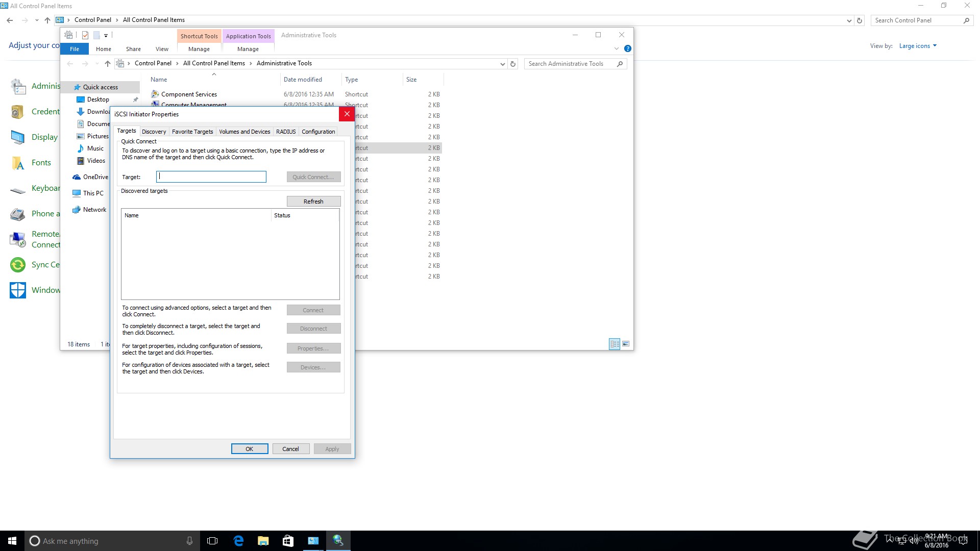This screenshot has height=551, width=980.
Task: Switch to the iSCSI Initiator taskbar icon
Action: point(338,541)
